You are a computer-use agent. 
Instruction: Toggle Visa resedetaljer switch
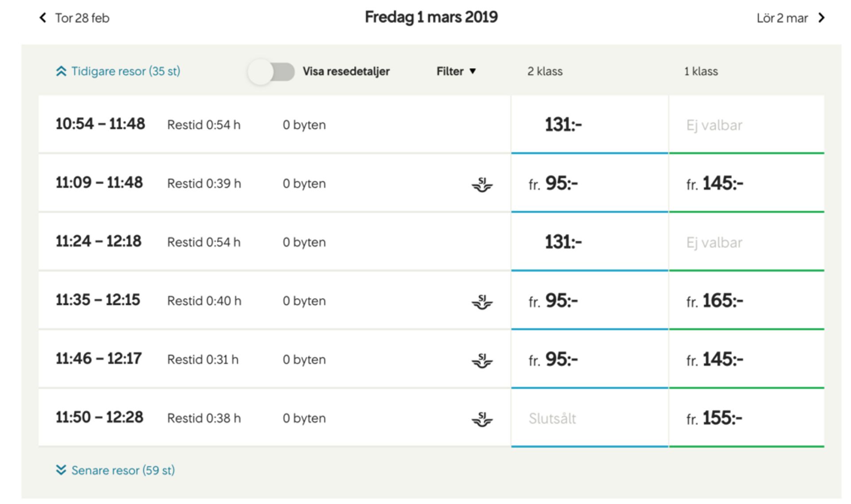click(271, 72)
